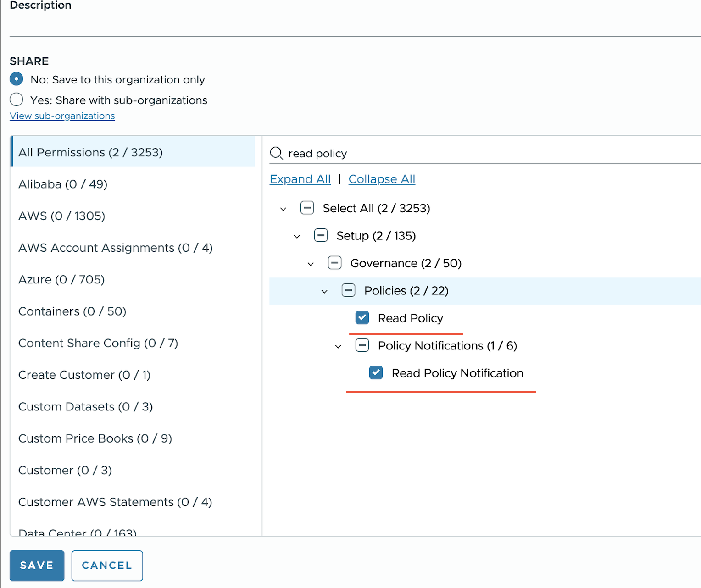
Task: Uncheck the Read Policy Notification checkbox
Action: [x=376, y=372]
